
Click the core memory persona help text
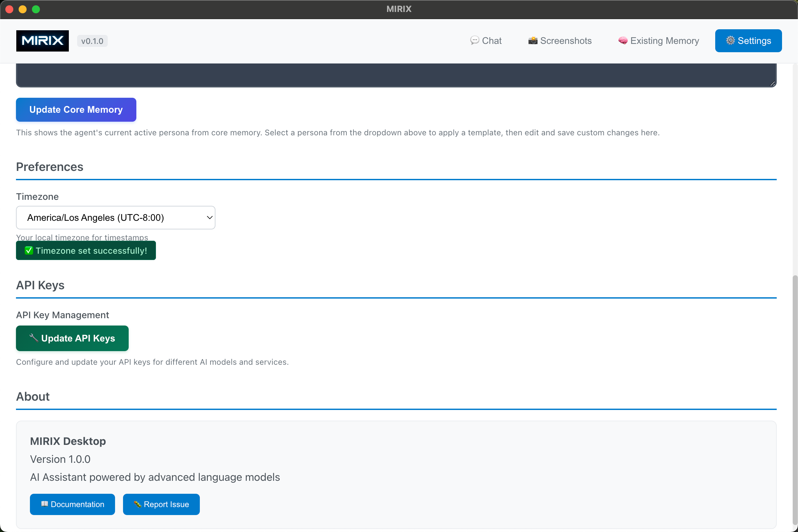click(338, 133)
